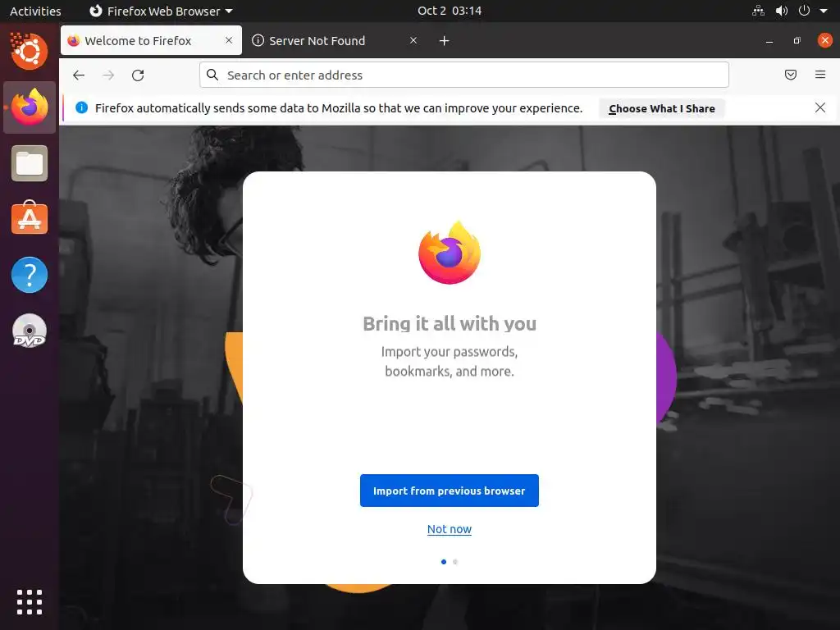Save to Pocket using the toolbar icon
This screenshot has width=840, height=630.
click(x=790, y=75)
